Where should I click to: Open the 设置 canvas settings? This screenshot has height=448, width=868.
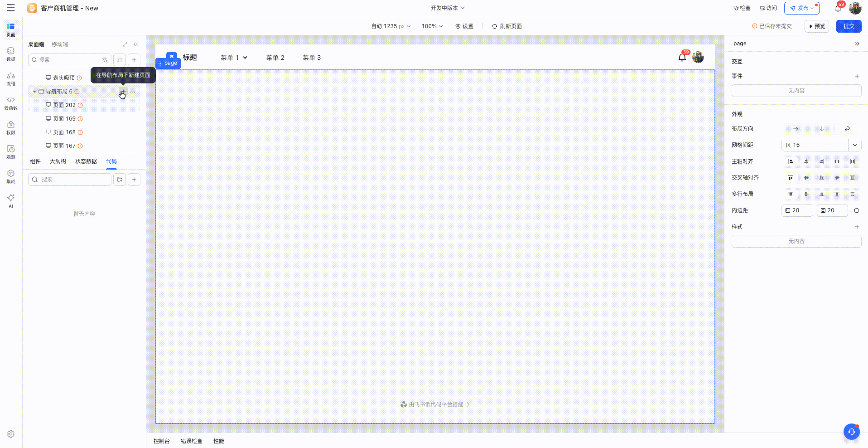click(464, 26)
